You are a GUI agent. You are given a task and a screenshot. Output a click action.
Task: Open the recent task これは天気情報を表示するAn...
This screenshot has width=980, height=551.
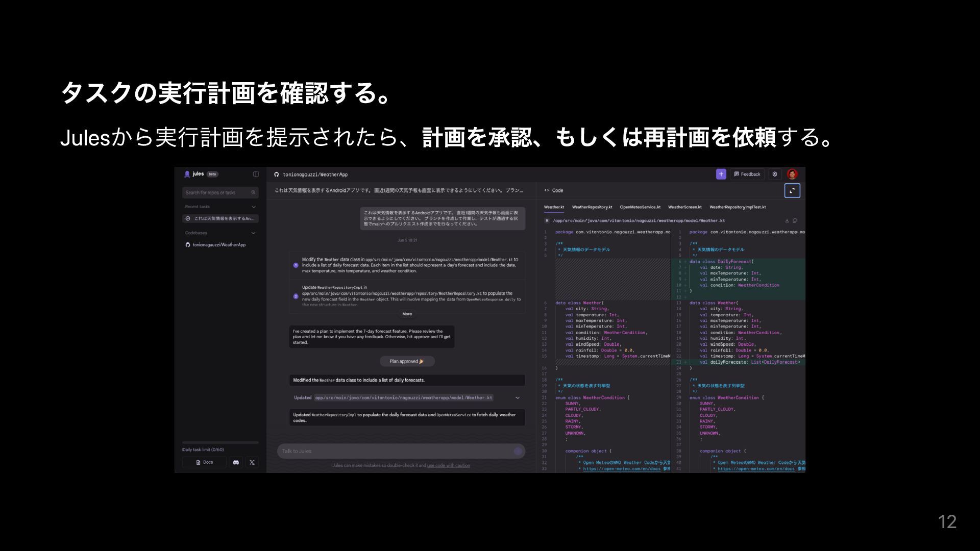220,218
